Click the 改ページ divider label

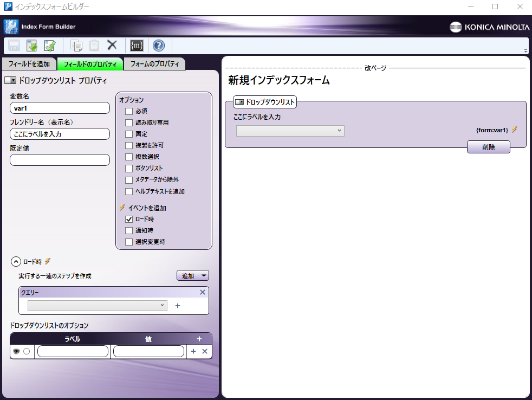coord(375,68)
